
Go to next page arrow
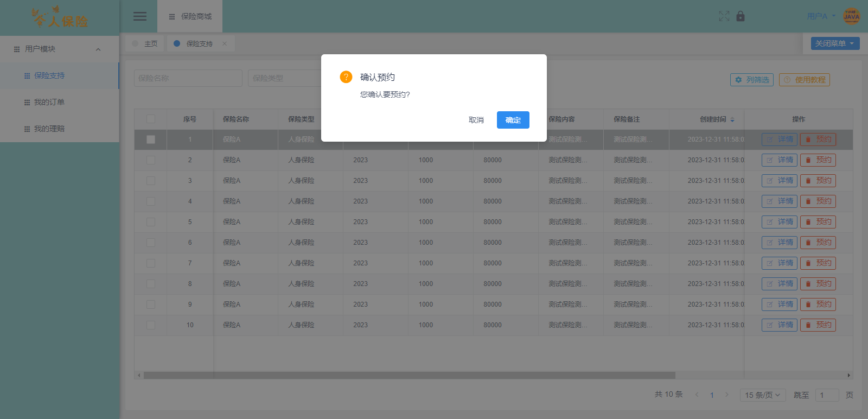(x=727, y=395)
